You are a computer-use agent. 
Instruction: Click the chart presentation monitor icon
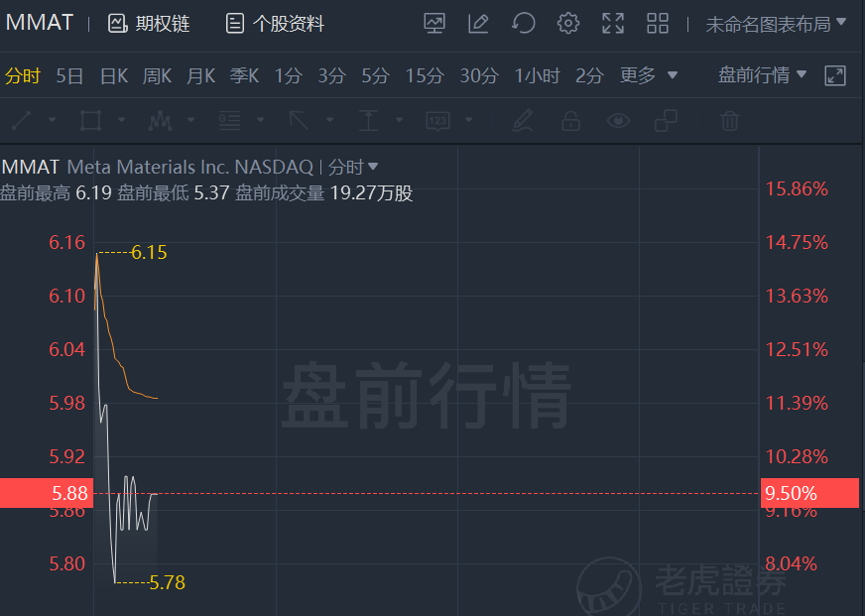pyautogui.click(x=434, y=24)
